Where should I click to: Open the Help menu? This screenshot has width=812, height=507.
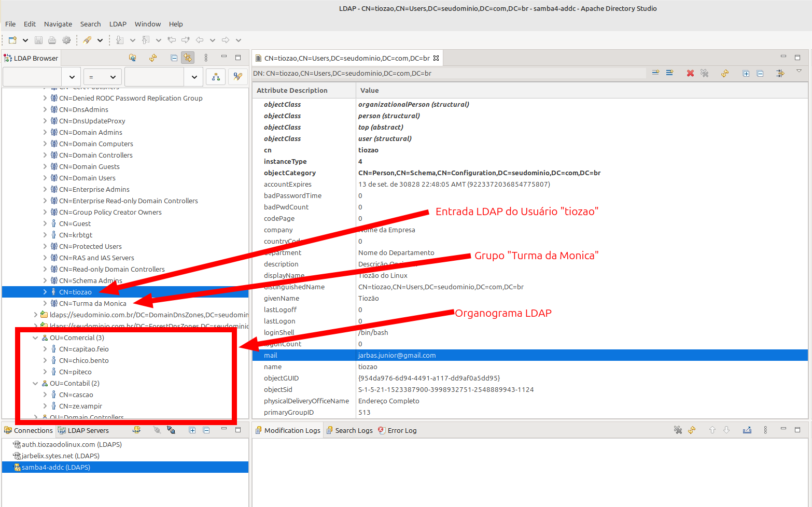[176, 24]
